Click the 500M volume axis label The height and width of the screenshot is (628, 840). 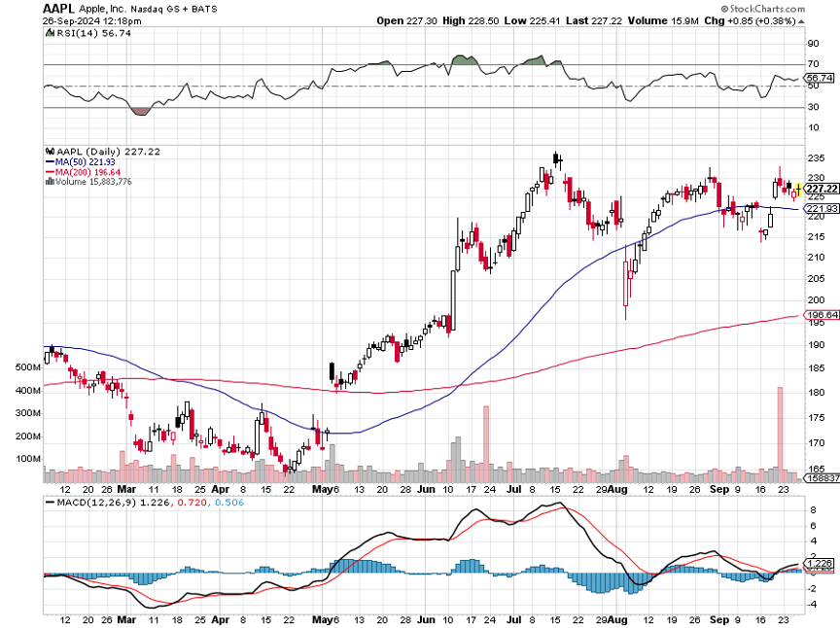[x=28, y=367]
